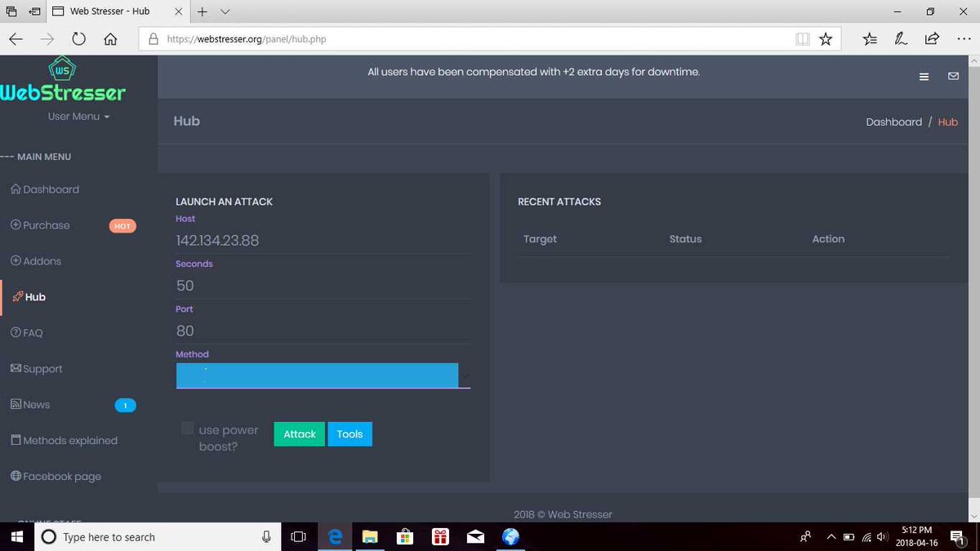Refresh the page with the reload icon
Image resolution: width=980 pixels, height=551 pixels.
coord(78,38)
